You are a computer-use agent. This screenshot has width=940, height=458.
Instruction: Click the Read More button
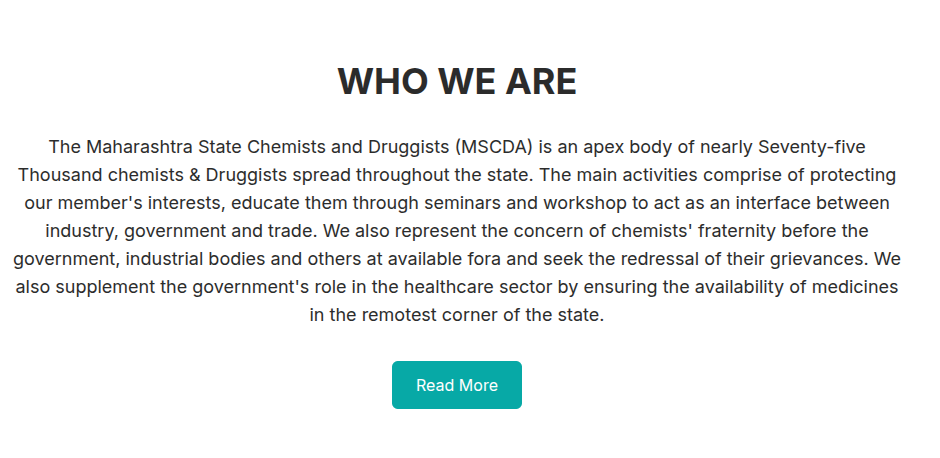(x=457, y=385)
